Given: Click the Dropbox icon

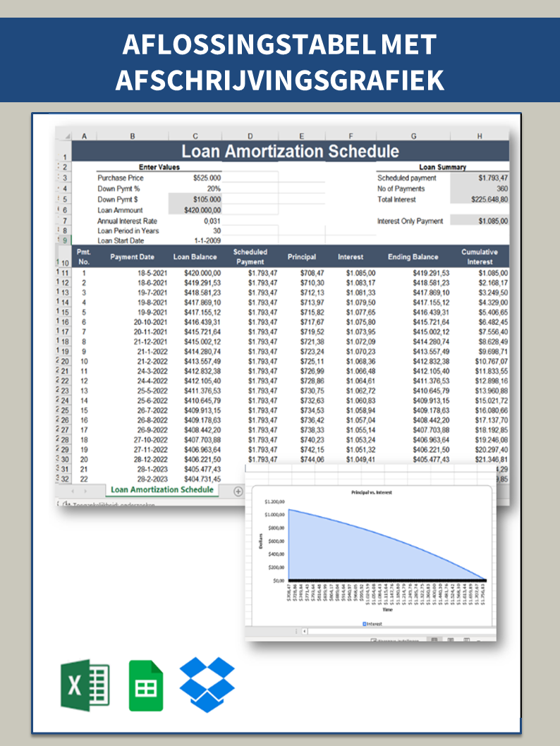Looking at the screenshot, I should pos(207,685).
